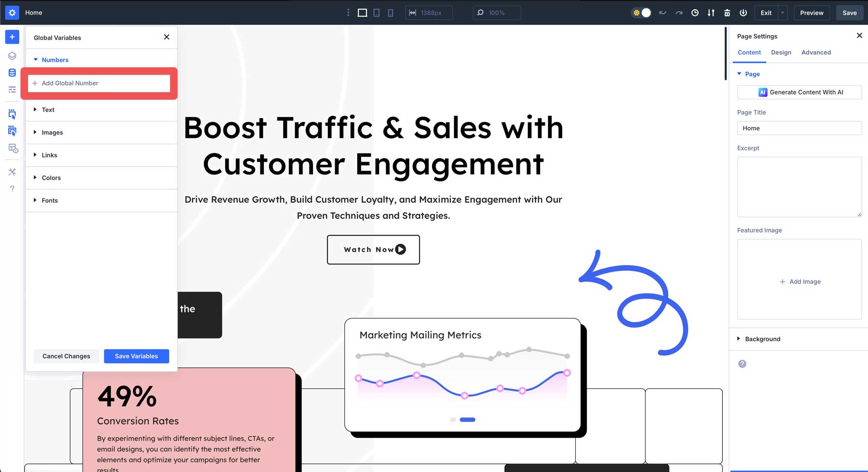The image size is (868, 472).
Task: Click Save Variables button
Action: click(x=136, y=356)
